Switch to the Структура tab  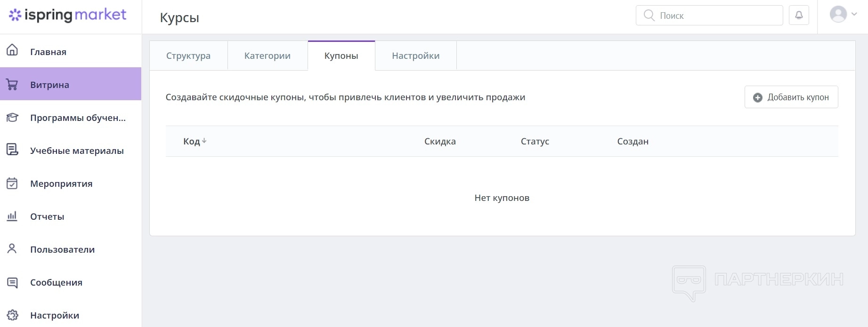click(188, 56)
